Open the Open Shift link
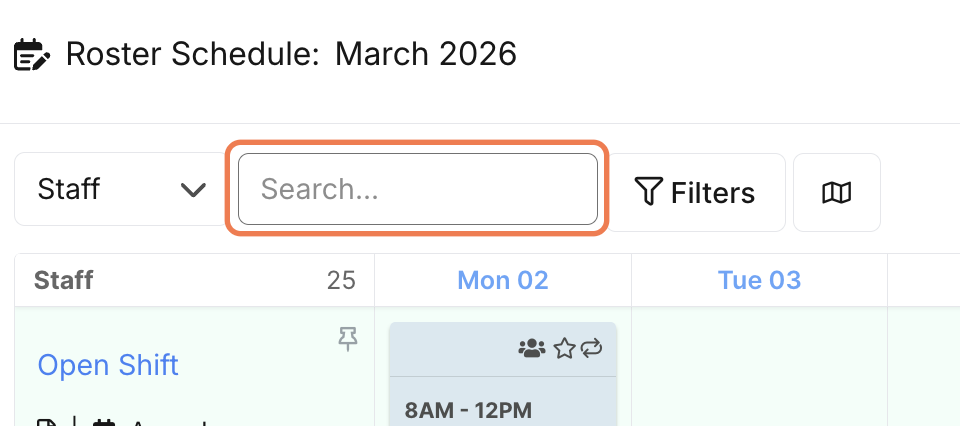 point(108,365)
